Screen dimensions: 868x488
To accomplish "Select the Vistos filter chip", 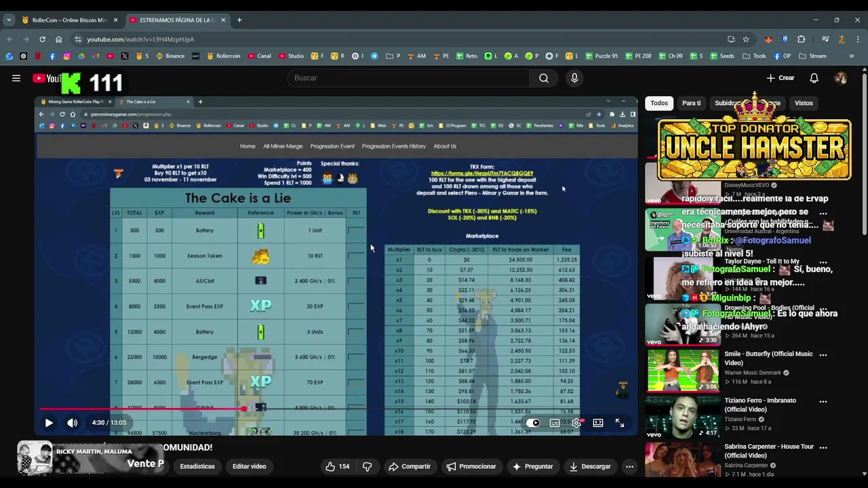I will 804,103.
